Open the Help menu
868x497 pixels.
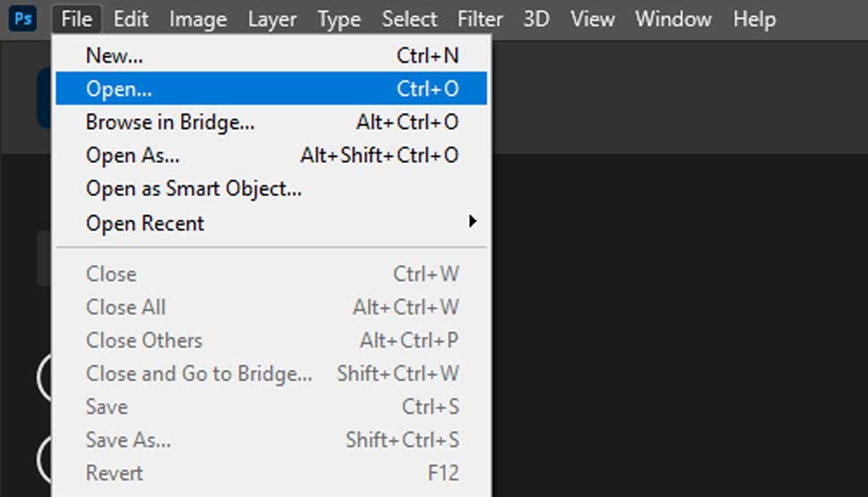(x=753, y=19)
